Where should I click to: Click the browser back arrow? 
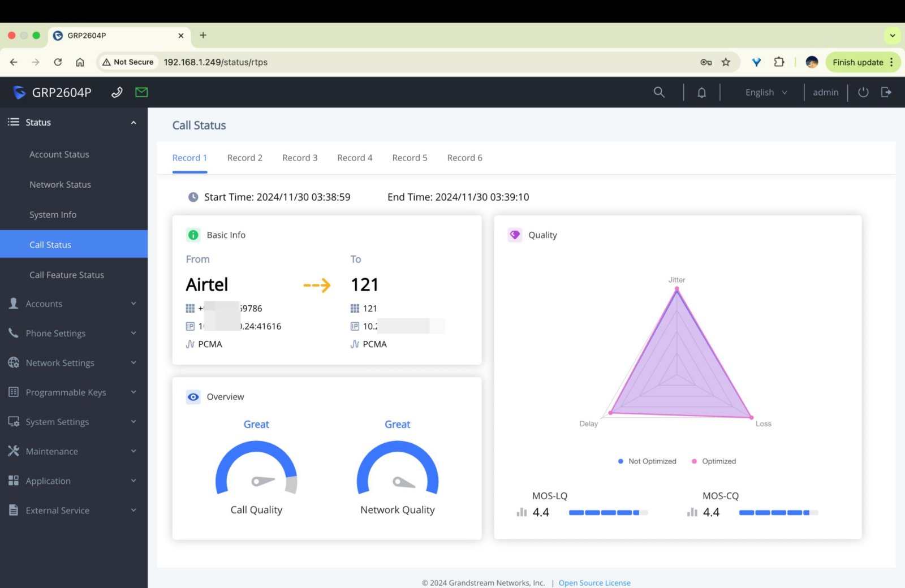(14, 62)
